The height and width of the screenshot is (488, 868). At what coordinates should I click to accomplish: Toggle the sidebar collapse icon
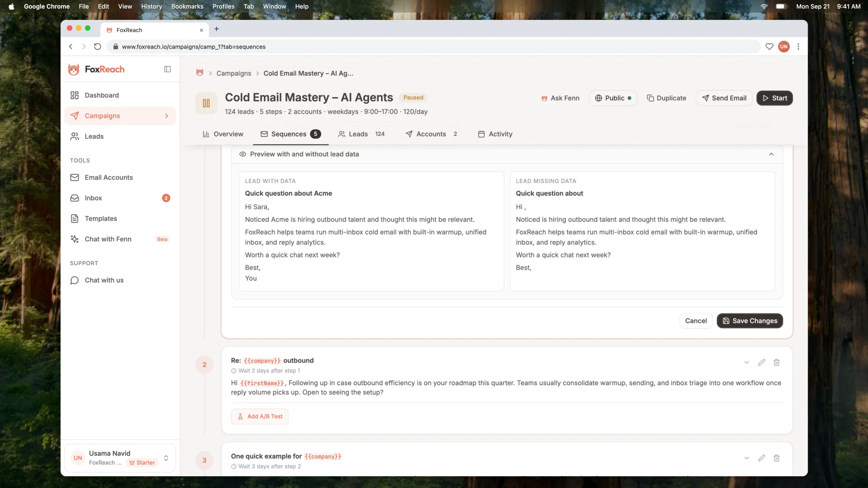coord(168,69)
